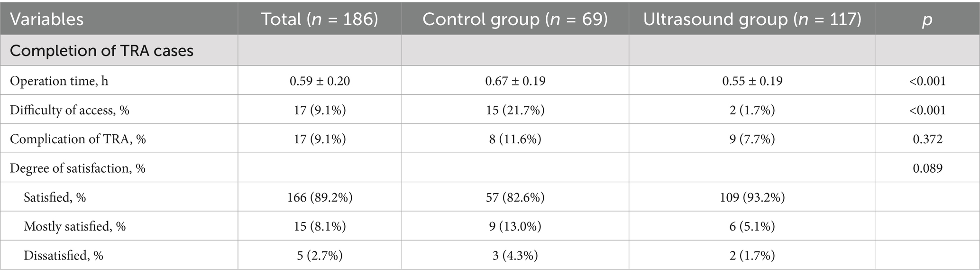The height and width of the screenshot is (278, 980).
Task: Select the Completion of TRA cases row
Action: click(x=101, y=51)
